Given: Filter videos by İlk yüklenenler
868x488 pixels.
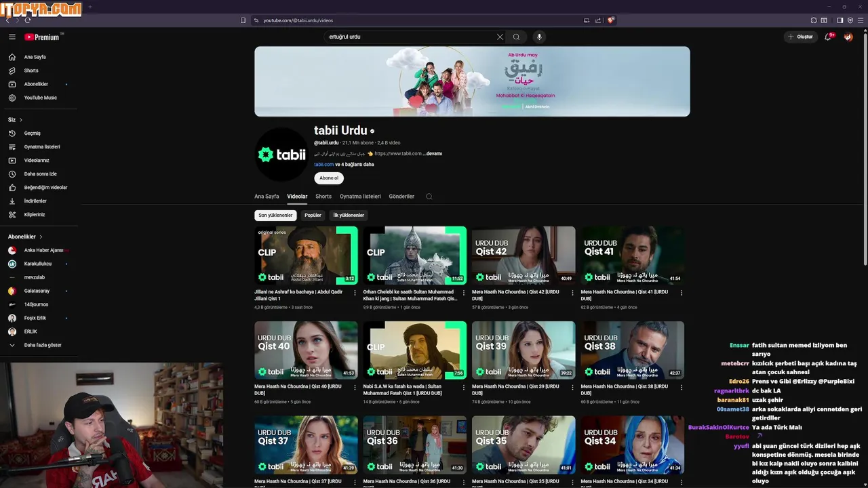Looking at the screenshot, I should [349, 216].
